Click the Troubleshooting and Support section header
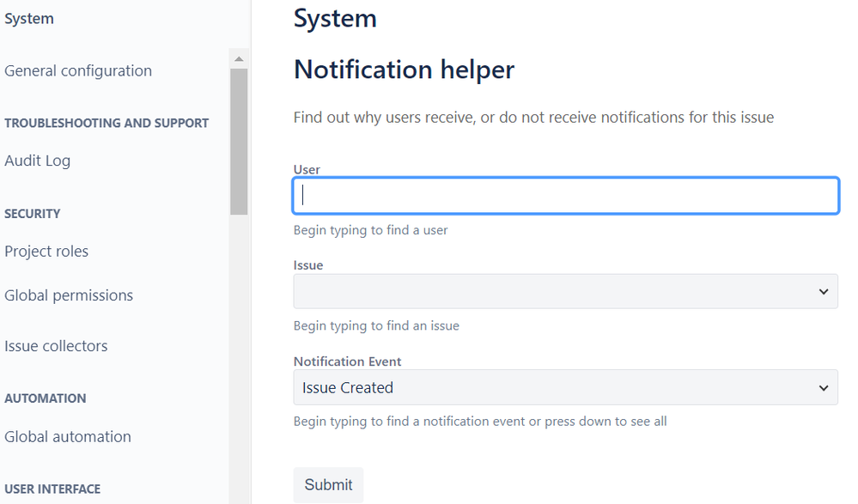The width and height of the screenshot is (858, 504). click(x=106, y=123)
